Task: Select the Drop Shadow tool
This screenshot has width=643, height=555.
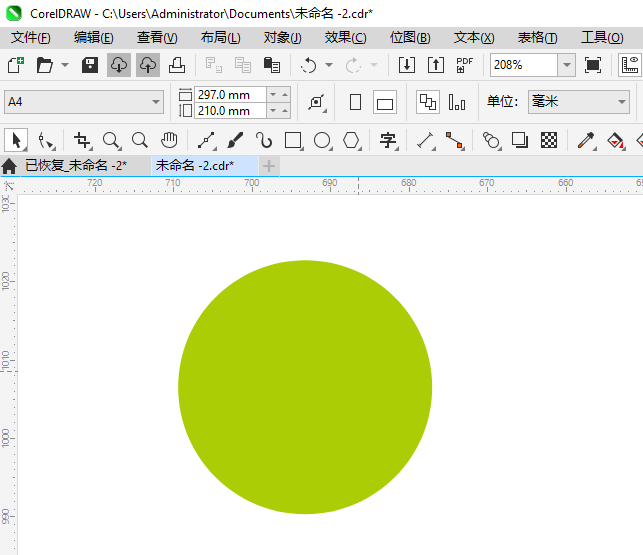Action: [x=520, y=140]
